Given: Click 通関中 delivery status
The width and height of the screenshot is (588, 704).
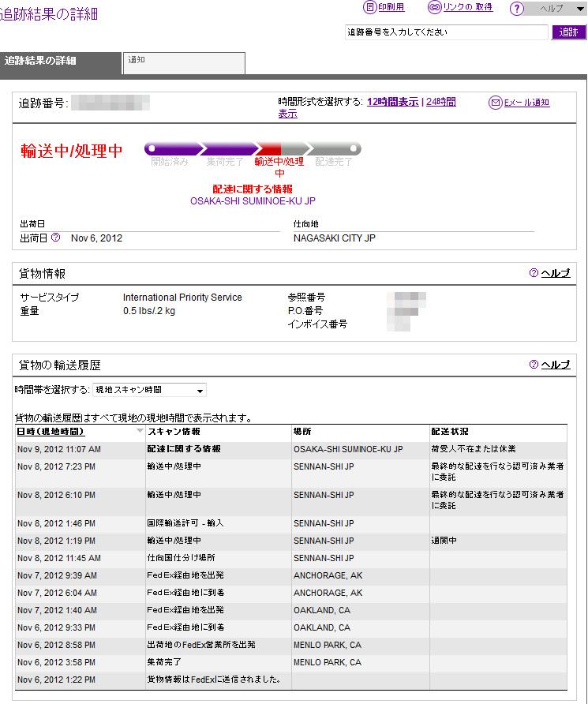Looking at the screenshot, I should [444, 541].
